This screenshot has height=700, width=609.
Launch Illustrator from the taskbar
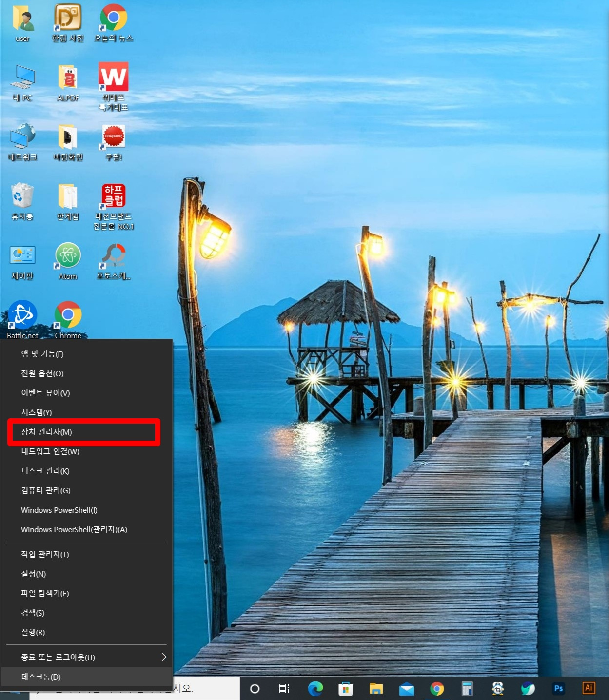[589, 688]
